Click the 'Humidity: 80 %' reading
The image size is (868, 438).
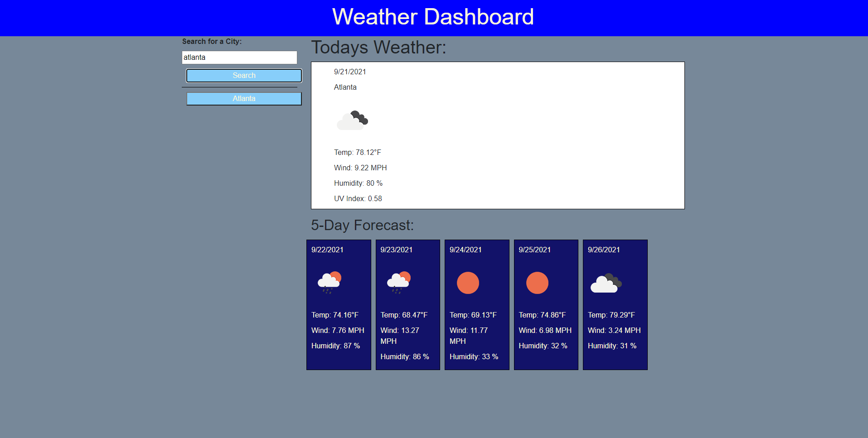tap(358, 183)
